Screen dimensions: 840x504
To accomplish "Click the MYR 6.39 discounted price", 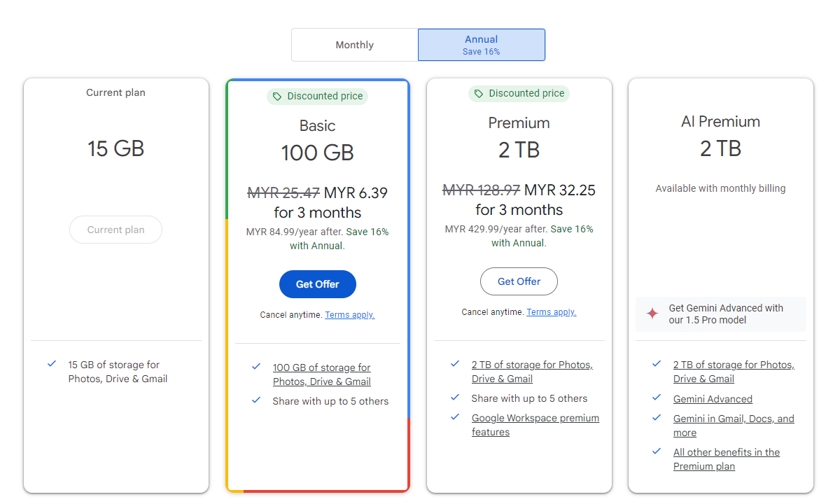I will click(355, 192).
